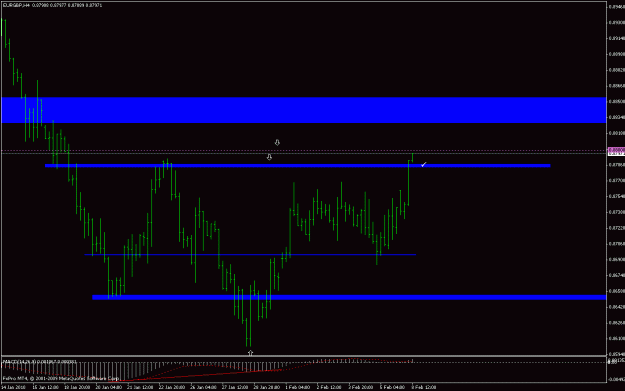
Task: Select the thin blue horizontal line
Action: coord(250,254)
